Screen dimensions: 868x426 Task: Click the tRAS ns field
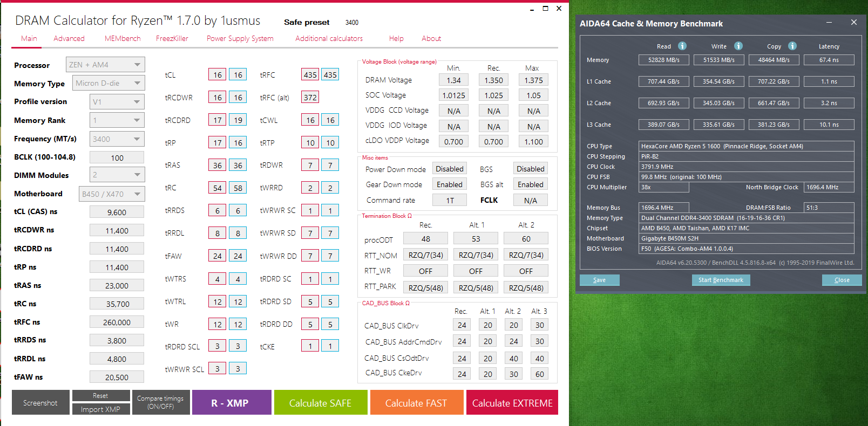(117, 285)
